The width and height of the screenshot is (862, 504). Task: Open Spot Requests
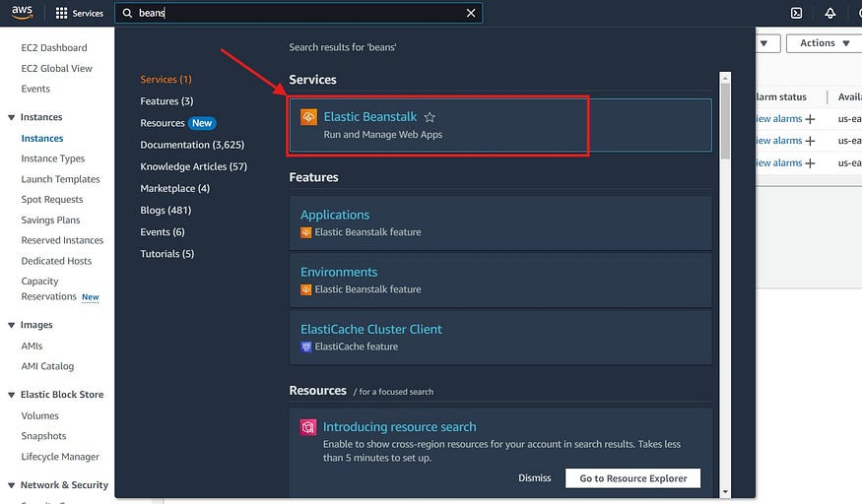tap(51, 200)
